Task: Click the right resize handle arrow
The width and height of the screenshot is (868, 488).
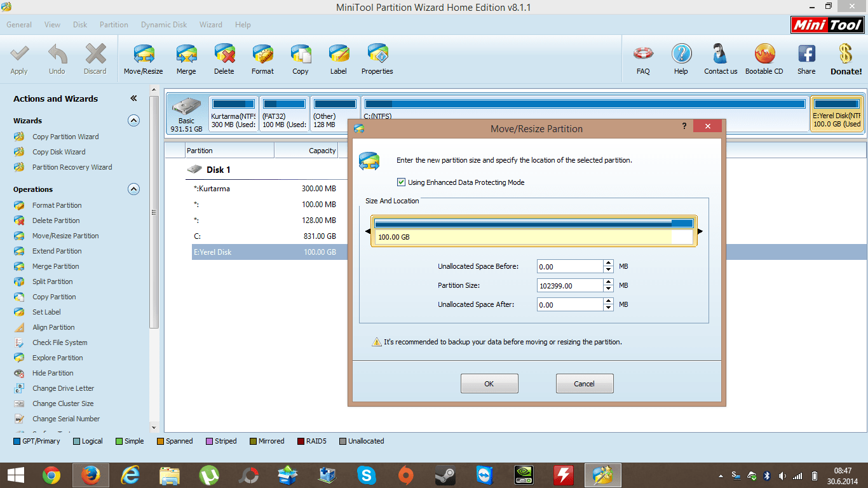Action: click(700, 231)
